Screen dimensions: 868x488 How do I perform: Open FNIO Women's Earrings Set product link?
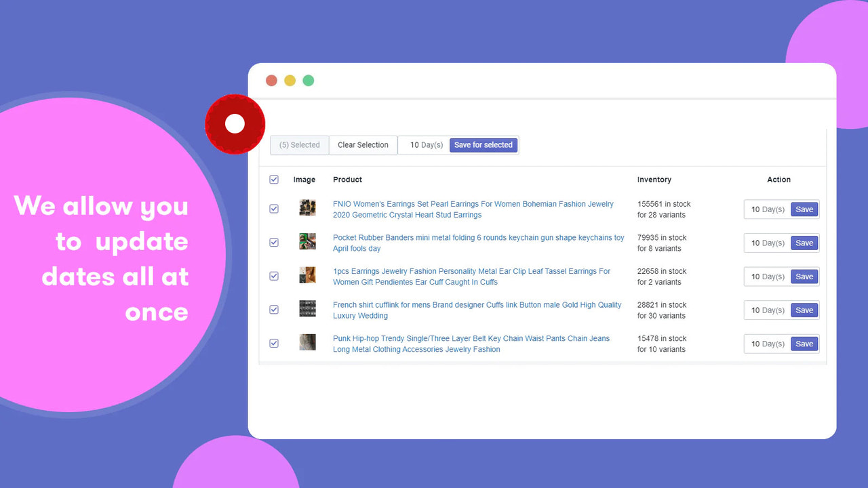pos(473,209)
